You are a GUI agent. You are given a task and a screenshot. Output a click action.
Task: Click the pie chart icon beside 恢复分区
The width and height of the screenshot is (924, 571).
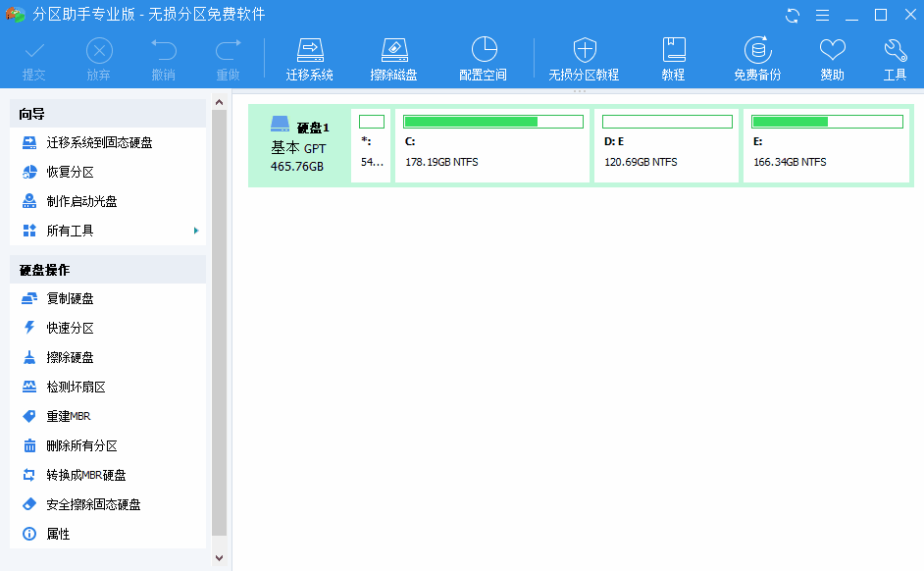(29, 172)
